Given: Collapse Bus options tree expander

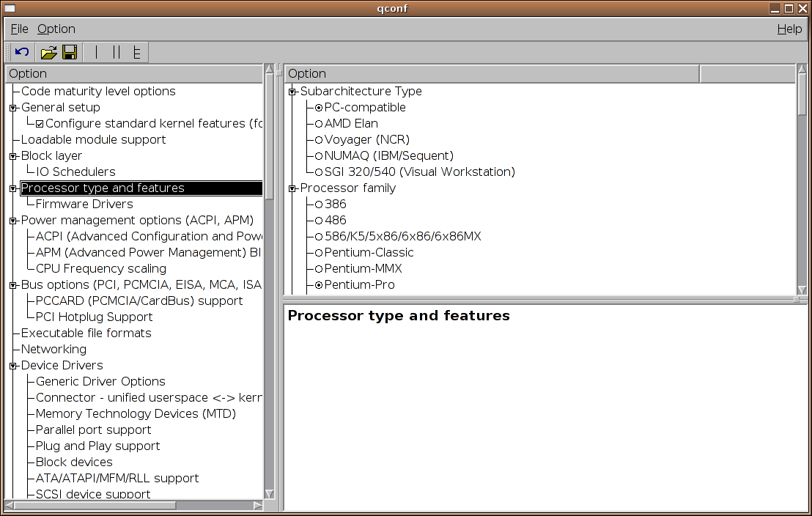Looking at the screenshot, I should click(x=13, y=285).
